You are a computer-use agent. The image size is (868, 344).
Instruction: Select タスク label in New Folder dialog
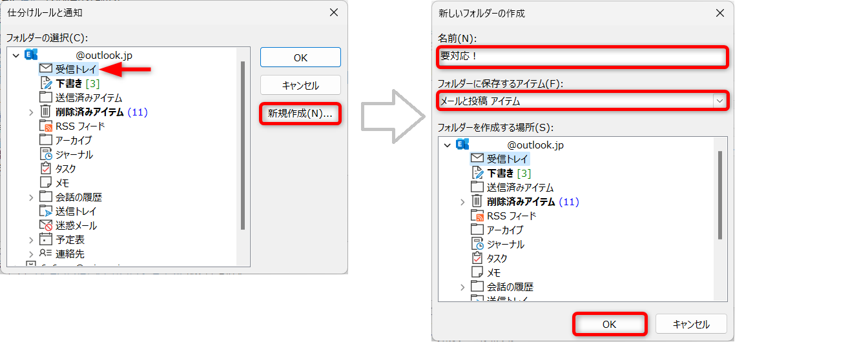[497, 258]
